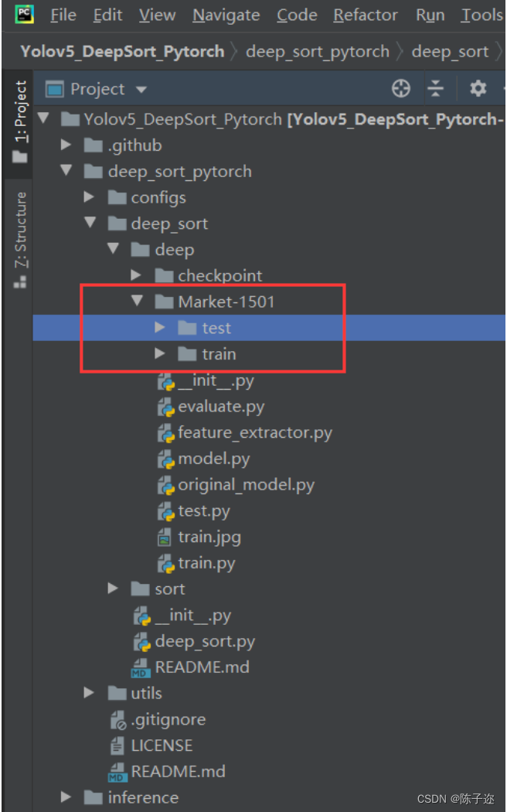Expand the train folder arrow
Viewport: 507px width, 812px height.
(x=160, y=353)
